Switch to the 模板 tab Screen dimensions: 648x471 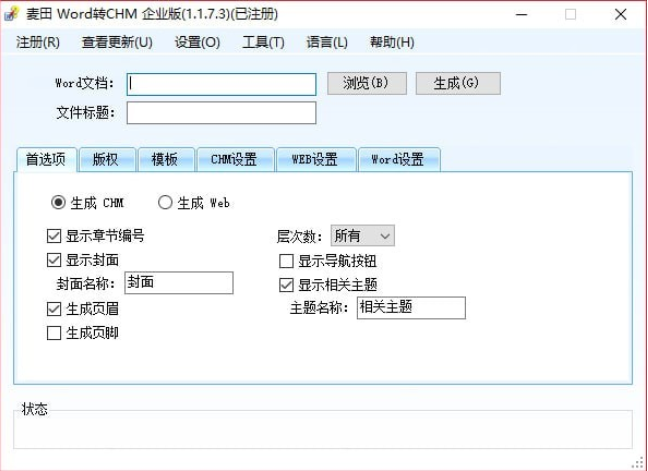(x=167, y=159)
